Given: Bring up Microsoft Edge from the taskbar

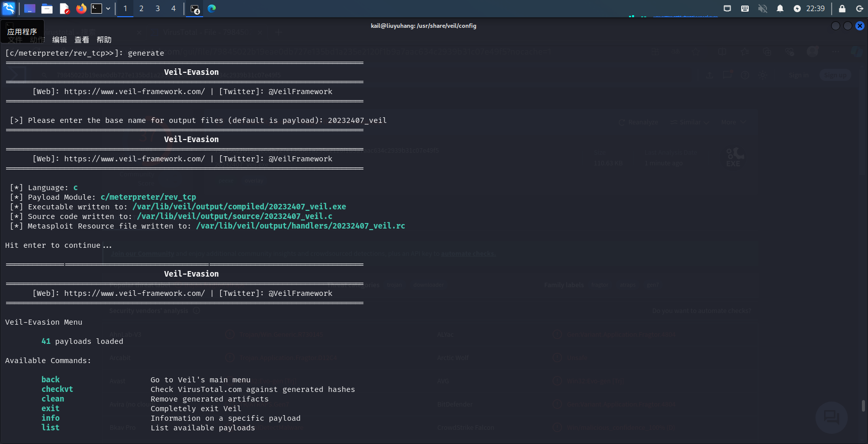Looking at the screenshot, I should [212, 9].
